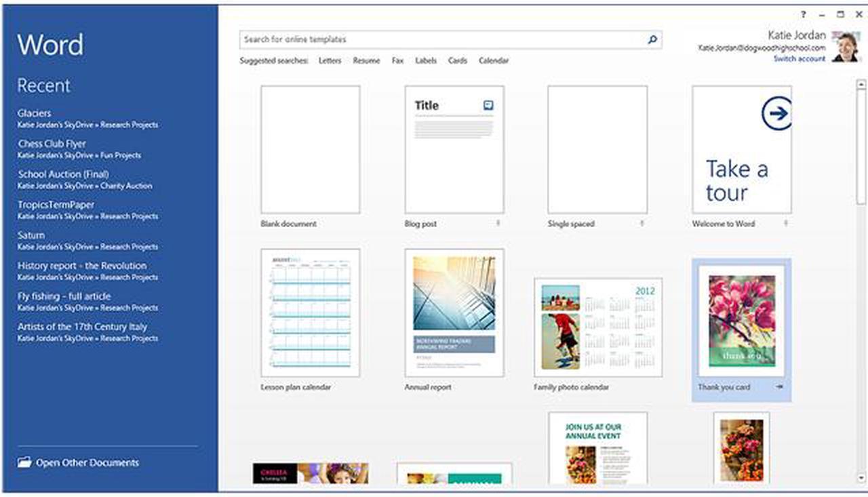Open Fly fishing - full article
Viewport: 868px width, 497px height.
pyautogui.click(x=87, y=301)
